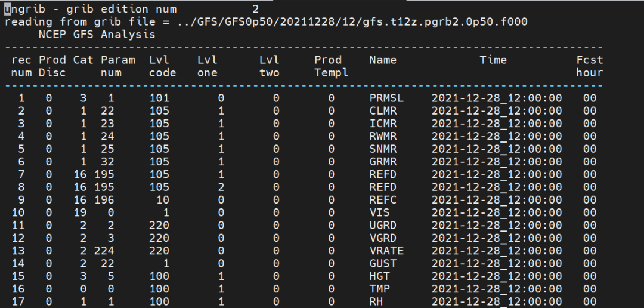The width and height of the screenshot is (644, 308).
Task: Click the CLMR name in record 2
Action: coord(383,110)
